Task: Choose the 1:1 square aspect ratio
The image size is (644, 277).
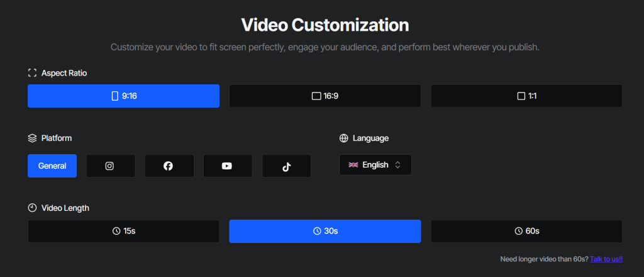Action: 526,96
